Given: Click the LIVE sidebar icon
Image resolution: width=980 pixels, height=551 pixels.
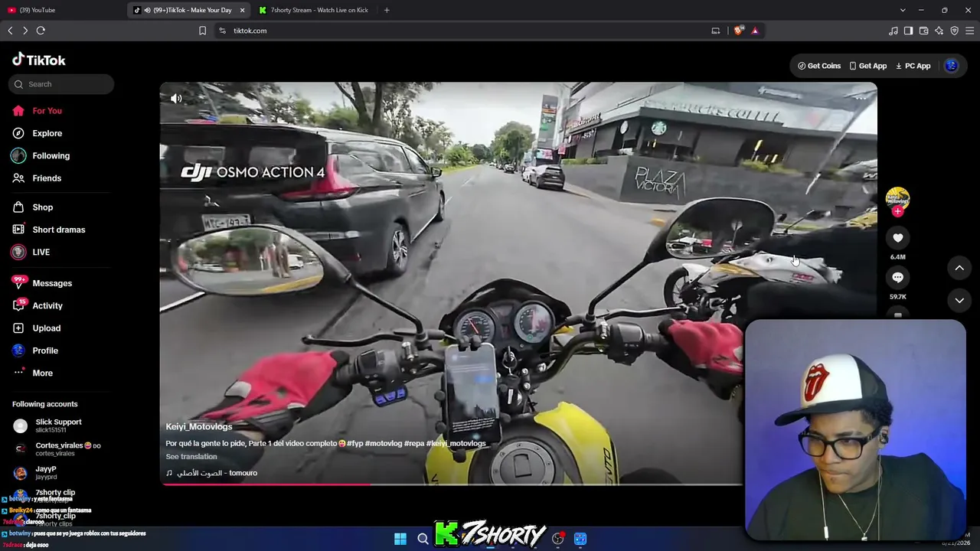Looking at the screenshot, I should pos(18,252).
